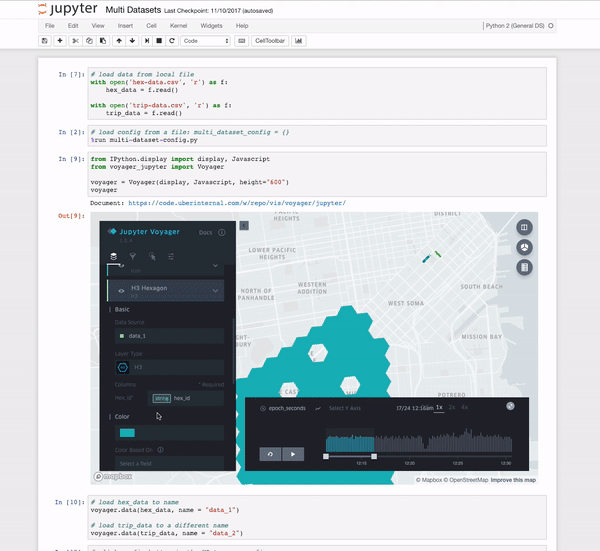Cut selected cells using the scissors icon
Screen dimensions: 600x551
(x=75, y=41)
